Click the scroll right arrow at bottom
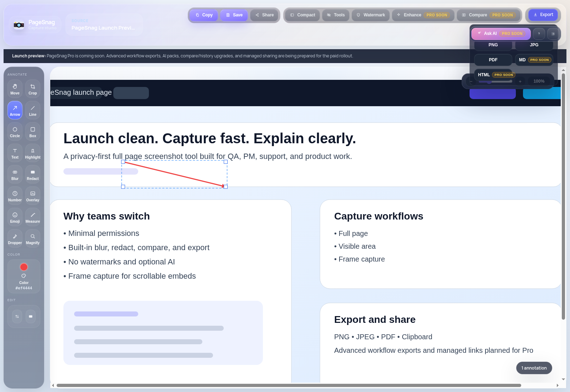This screenshot has width=570, height=392. 558,385
